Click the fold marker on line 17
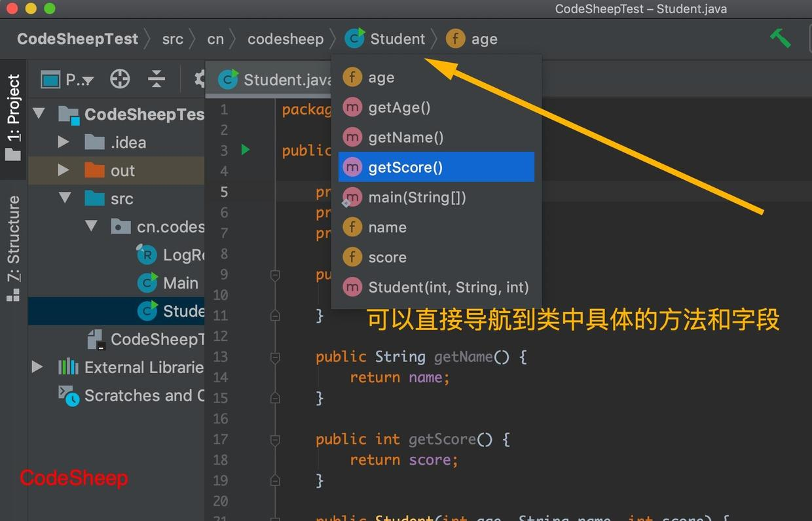812x521 pixels. pyautogui.click(x=275, y=439)
